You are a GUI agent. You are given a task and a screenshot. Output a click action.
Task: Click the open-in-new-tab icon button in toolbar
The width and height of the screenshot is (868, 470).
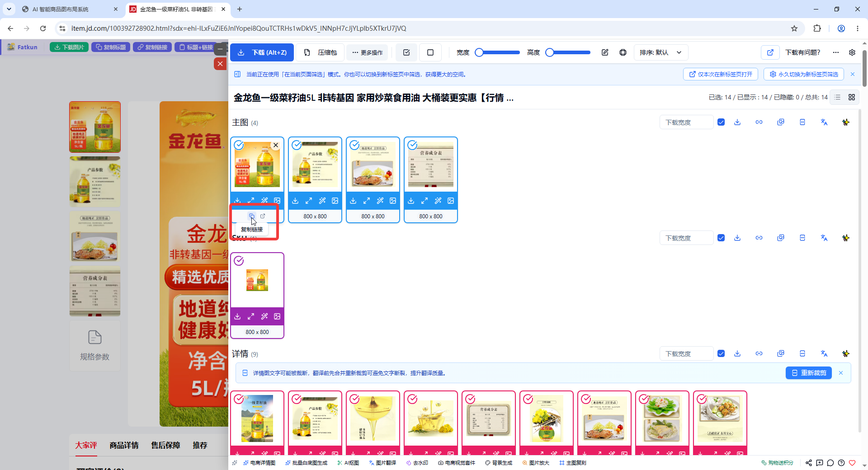click(770, 52)
